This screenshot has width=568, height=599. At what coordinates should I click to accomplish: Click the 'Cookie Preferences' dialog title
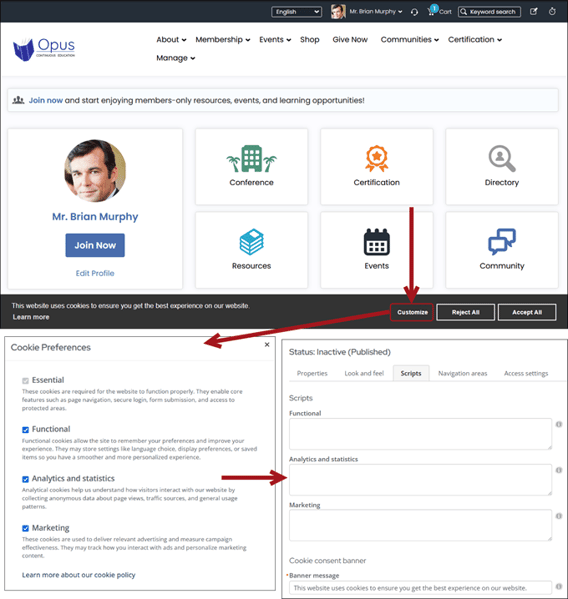(51, 347)
